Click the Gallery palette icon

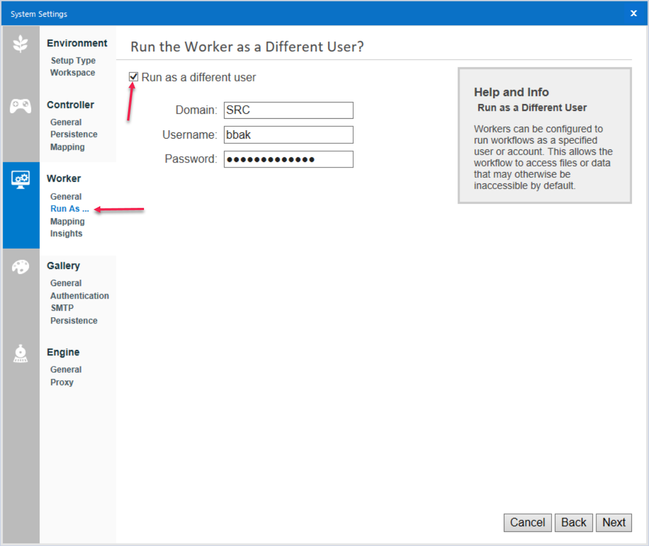click(x=20, y=267)
